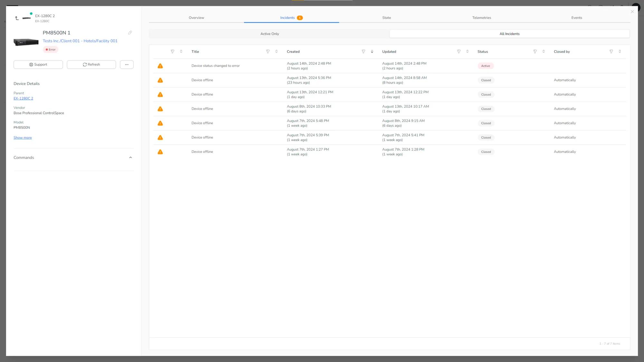
Task: Open the filter icon on the Closed by column
Action: [611, 51]
